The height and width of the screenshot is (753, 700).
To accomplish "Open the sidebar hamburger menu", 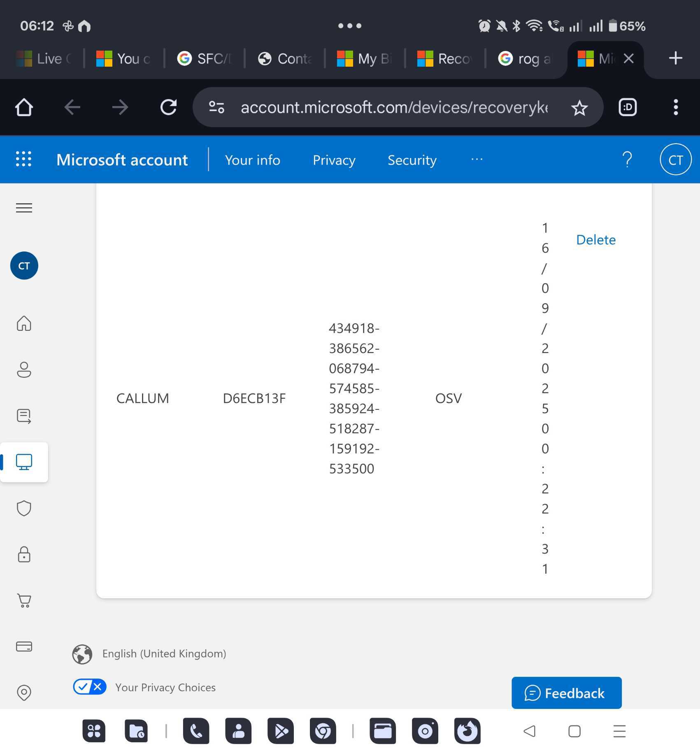I will pos(24,208).
